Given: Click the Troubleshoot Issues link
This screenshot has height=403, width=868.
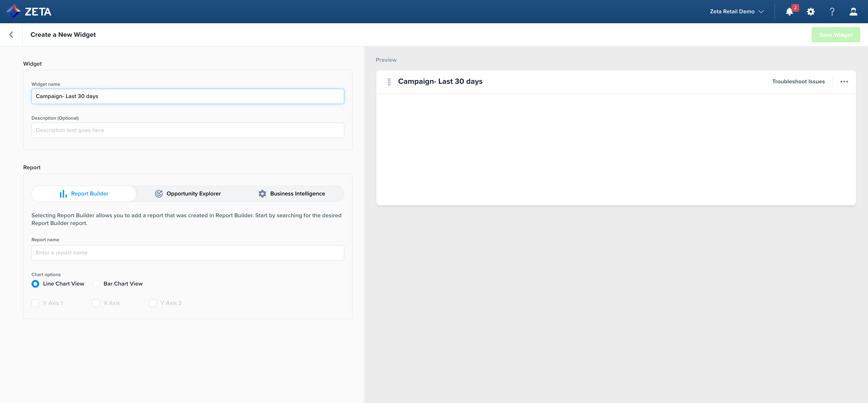Looking at the screenshot, I should coord(798,82).
